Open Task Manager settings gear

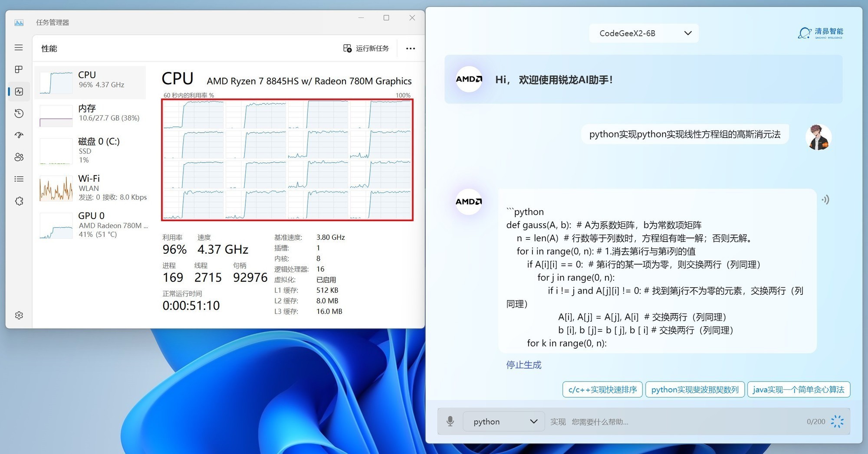tap(19, 315)
